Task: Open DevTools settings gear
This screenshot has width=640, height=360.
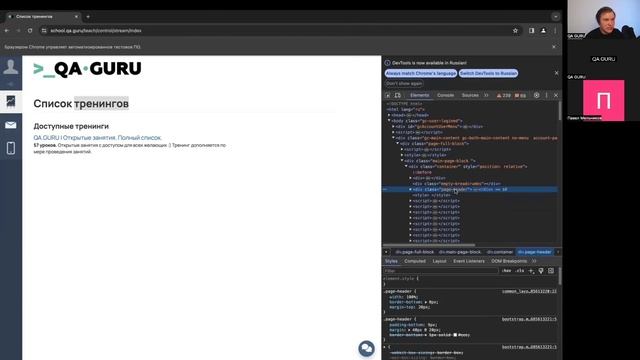Action: click(536, 95)
